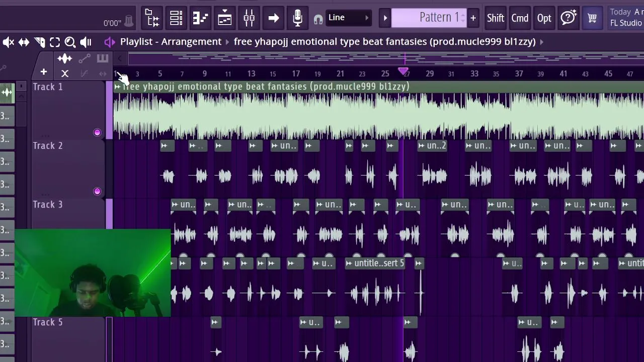The width and height of the screenshot is (644, 362).
Task: Open menu icon of untitle..sert 5 clip
Action: coord(350,263)
